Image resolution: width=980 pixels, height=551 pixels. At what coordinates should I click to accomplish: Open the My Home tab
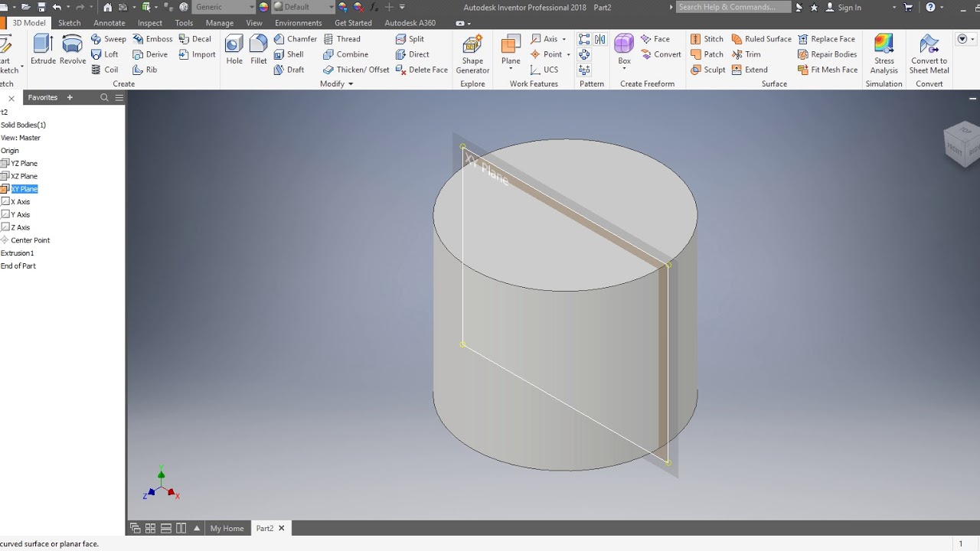point(227,528)
